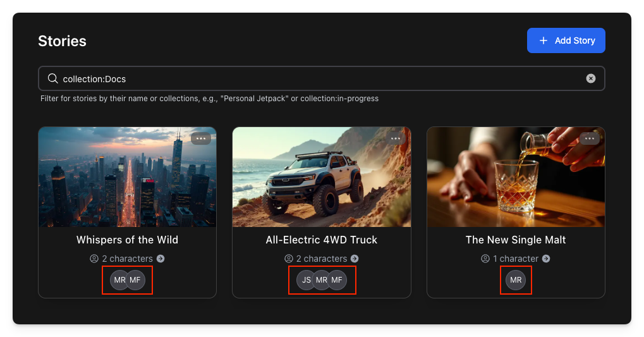Select MR avatar on Whispers of the Wild
Screen dimensions: 644x337
(118, 280)
